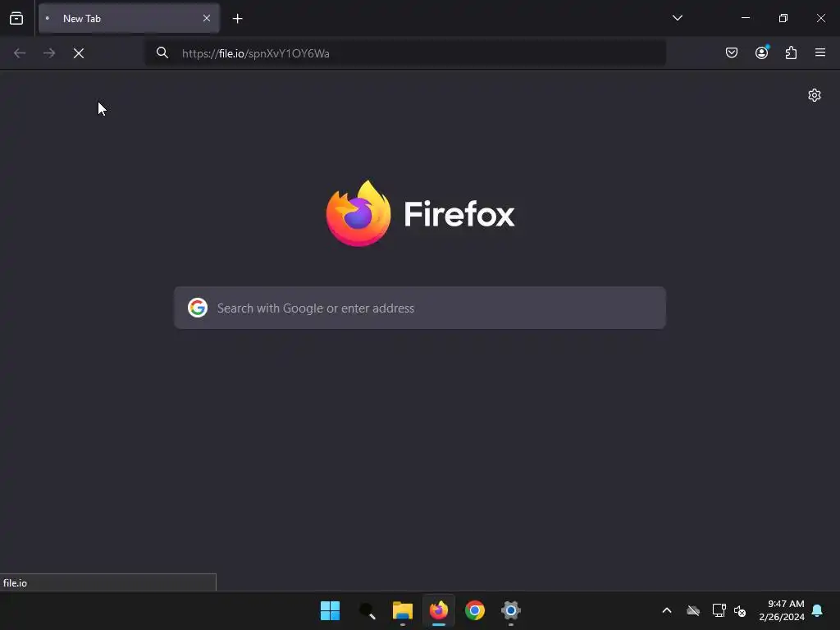Open Windows taskbar search
The height and width of the screenshot is (630, 840).
pos(367,610)
